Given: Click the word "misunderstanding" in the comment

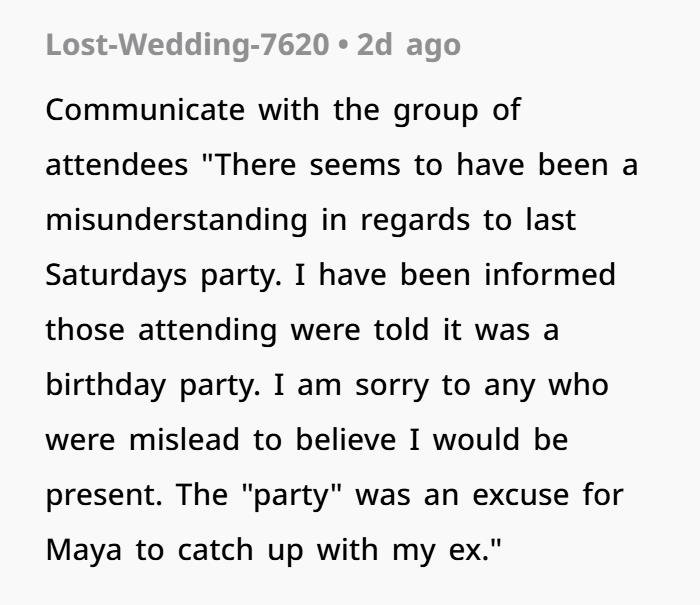Looking at the screenshot, I should [x=176, y=219].
